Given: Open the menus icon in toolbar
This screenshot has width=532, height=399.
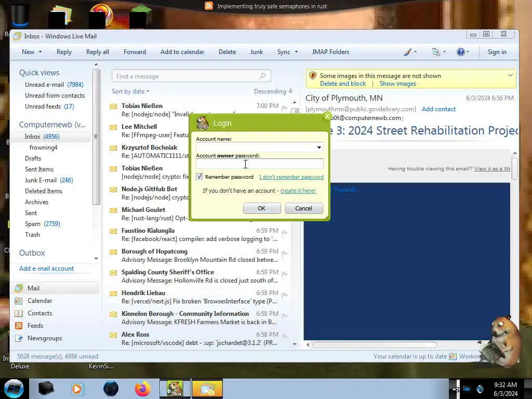Looking at the screenshot, I should point(436,52).
